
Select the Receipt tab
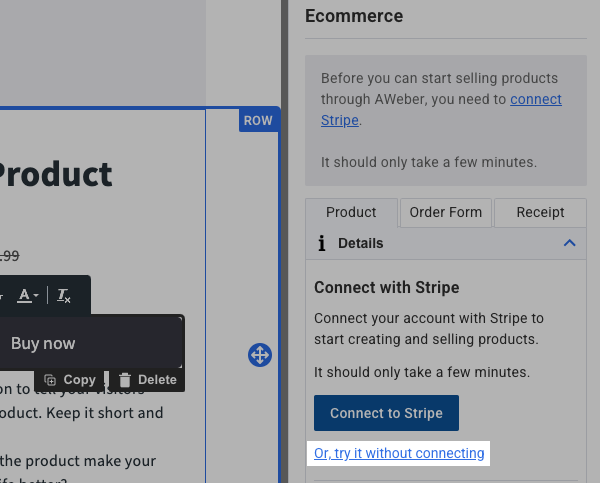pos(540,212)
